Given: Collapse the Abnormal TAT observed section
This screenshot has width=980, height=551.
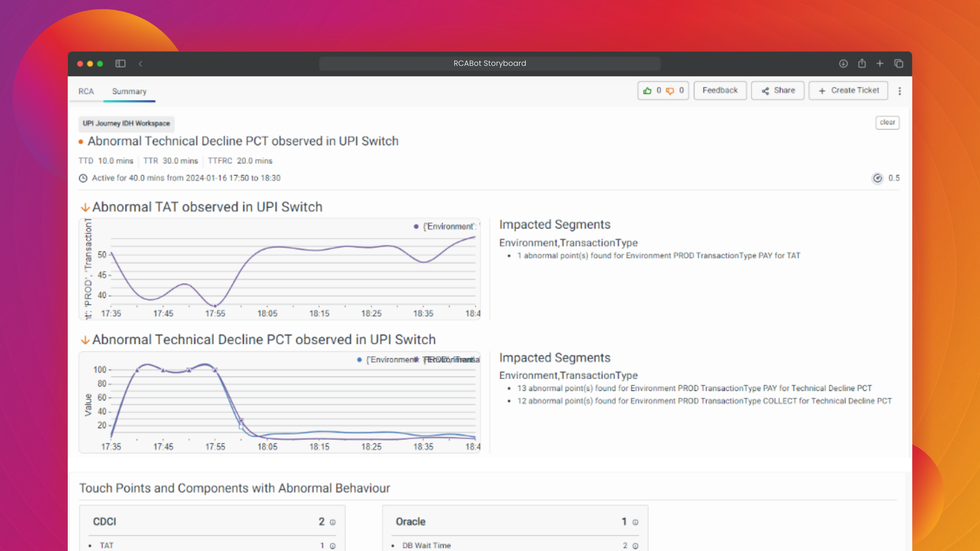Looking at the screenshot, I should (85, 208).
